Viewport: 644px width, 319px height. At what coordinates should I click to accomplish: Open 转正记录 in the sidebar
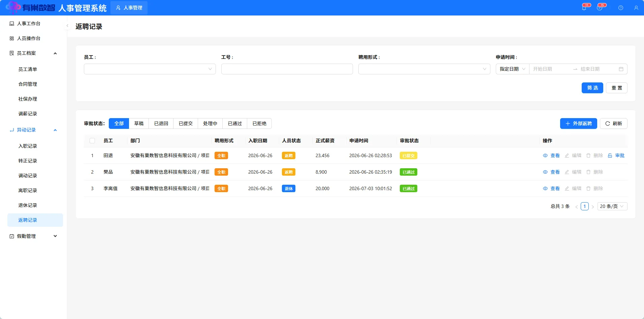pos(28,161)
